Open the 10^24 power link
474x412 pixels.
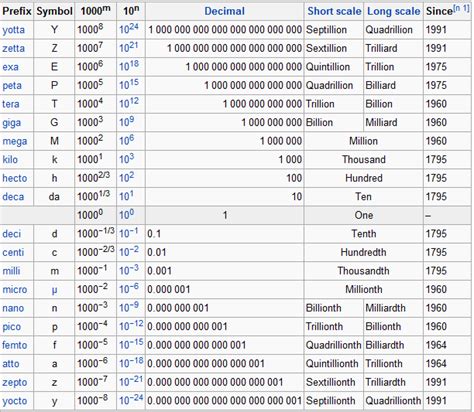click(x=129, y=29)
